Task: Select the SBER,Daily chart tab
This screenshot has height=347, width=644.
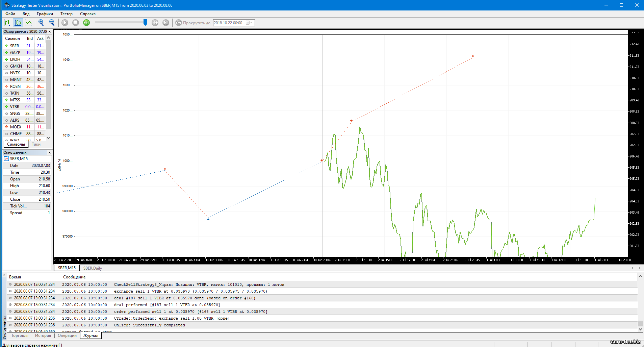Action: click(93, 268)
